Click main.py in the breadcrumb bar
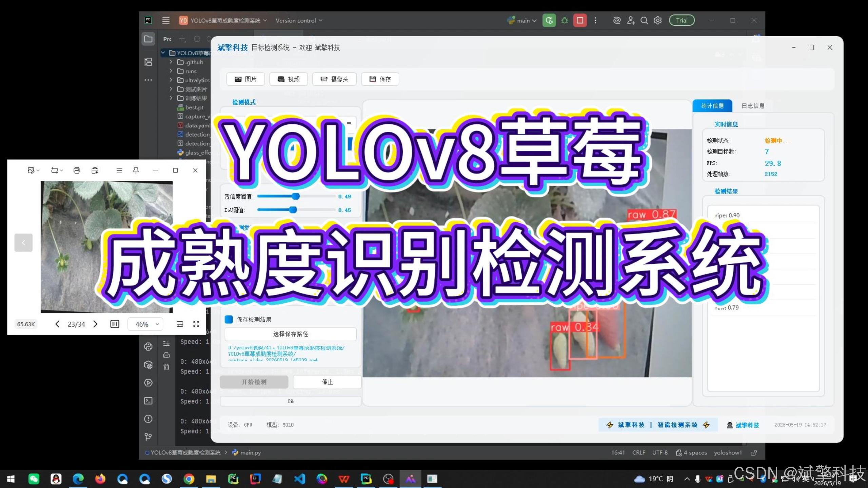This screenshot has width=868, height=488. [x=246, y=452]
